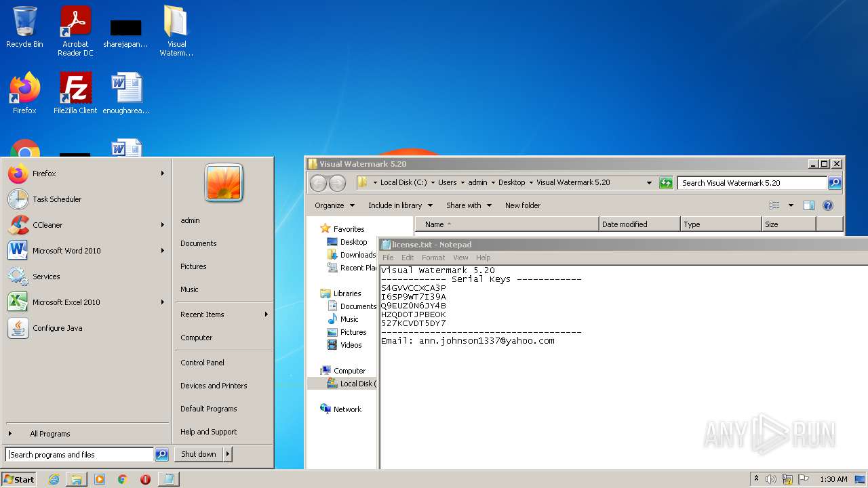
Task: Sort files by Type column
Action: click(721, 224)
